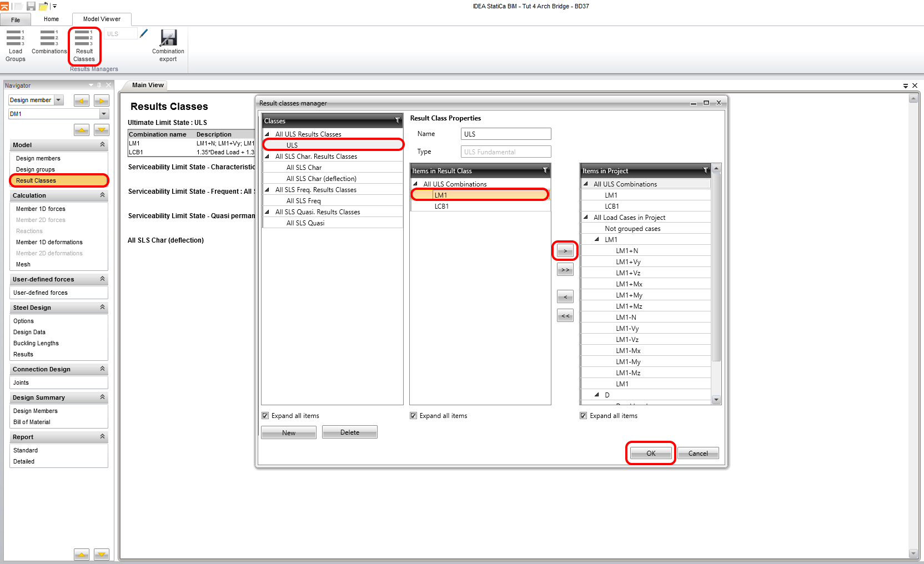Collapse the All Load Cases in Project node
Screen dimensions: 924x564
click(586, 218)
